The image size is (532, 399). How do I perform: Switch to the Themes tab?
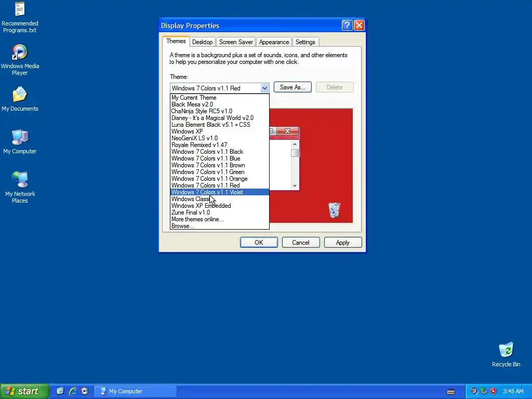click(176, 42)
